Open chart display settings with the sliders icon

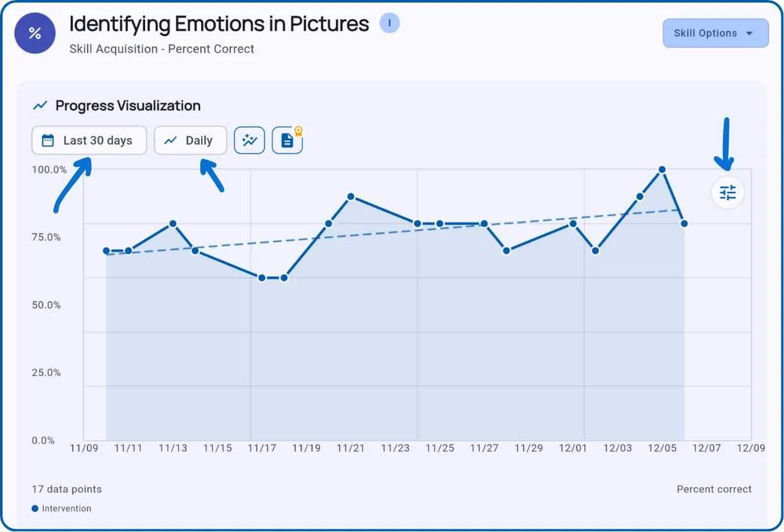pos(727,193)
